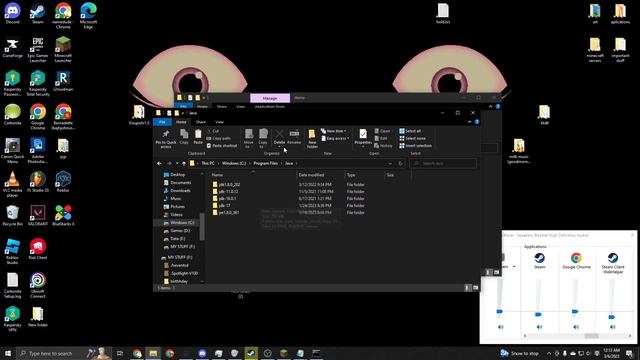Click the Steam Client WebHelper volume slider
Screen dimensions: 640x360
click(611, 317)
